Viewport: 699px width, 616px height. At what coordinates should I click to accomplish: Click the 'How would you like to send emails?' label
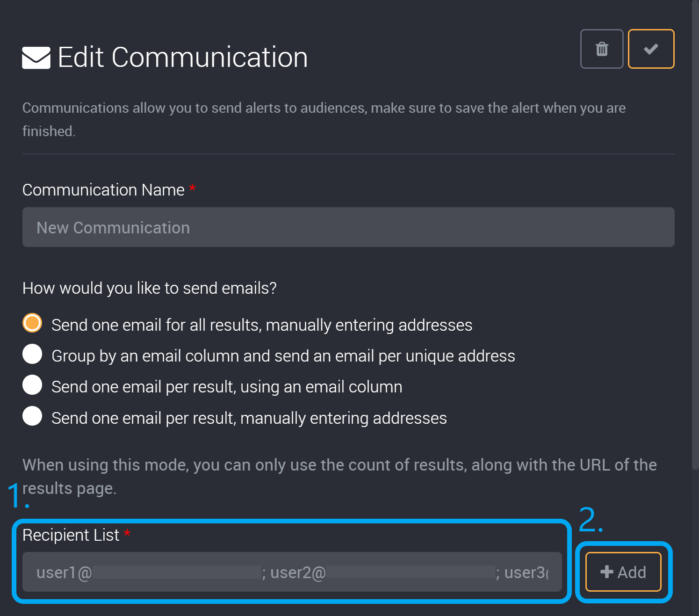click(x=150, y=288)
